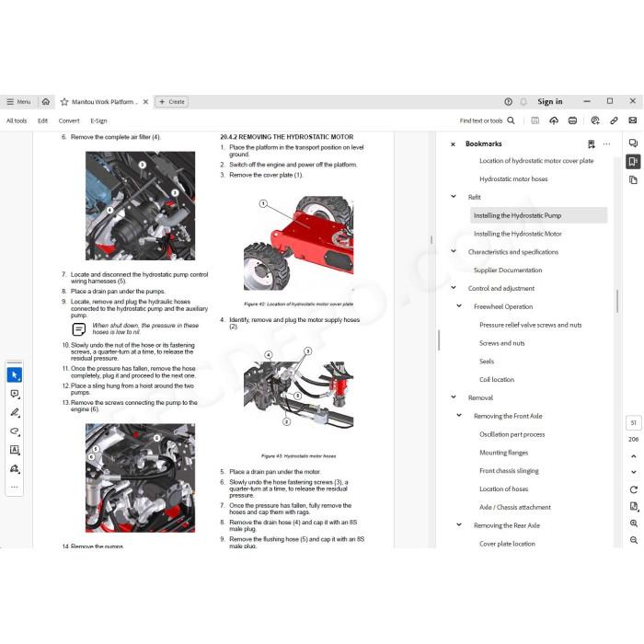Select the highlighter pen tool
The image size is (644, 644).
coord(15,412)
